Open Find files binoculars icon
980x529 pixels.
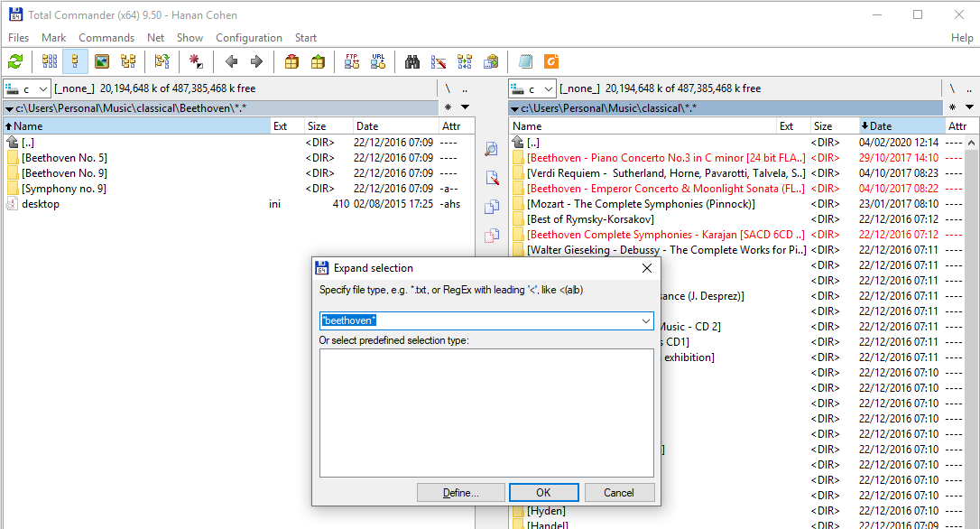(x=411, y=61)
